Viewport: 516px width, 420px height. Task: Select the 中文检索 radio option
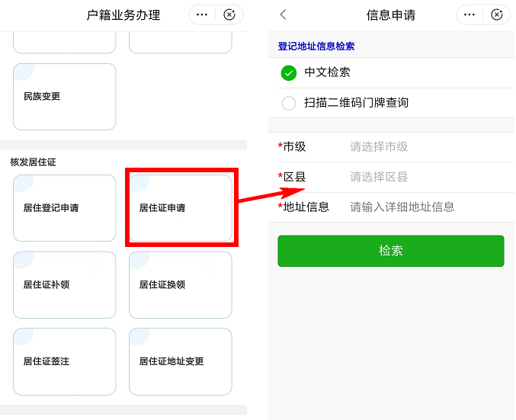pyautogui.click(x=289, y=73)
